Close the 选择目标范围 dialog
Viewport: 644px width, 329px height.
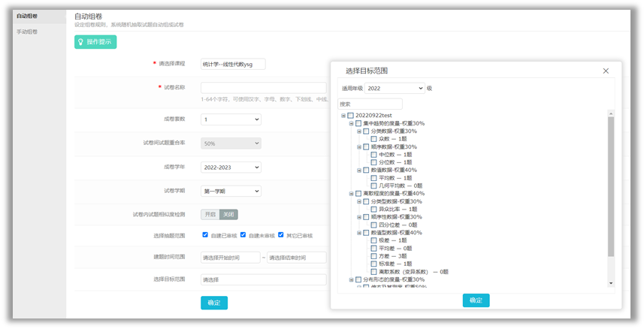click(x=606, y=71)
